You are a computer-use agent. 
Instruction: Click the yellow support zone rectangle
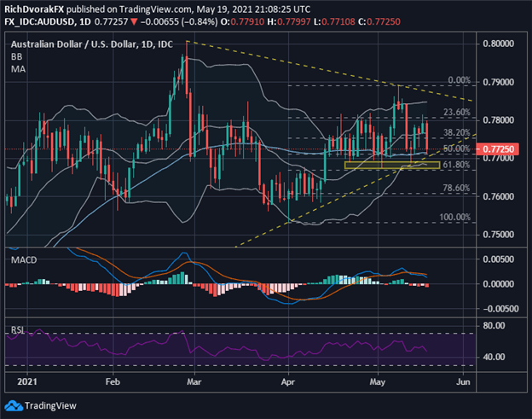tap(392, 166)
